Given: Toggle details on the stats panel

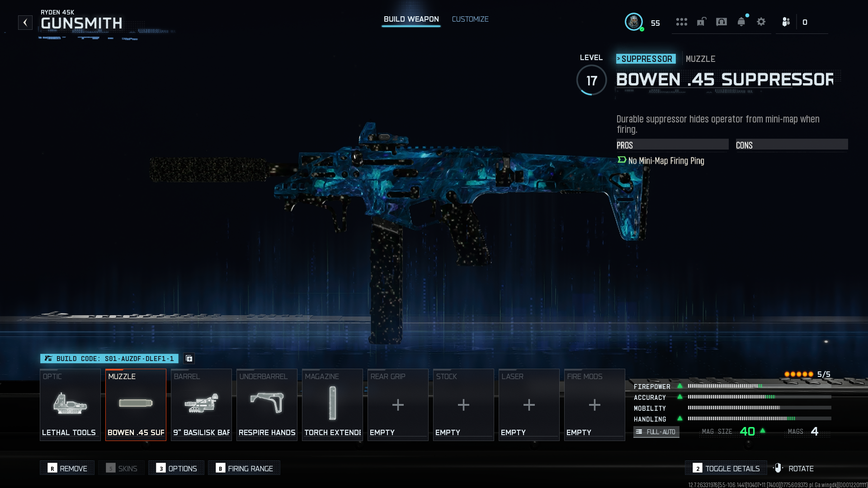Looking at the screenshot, I should coord(726,468).
